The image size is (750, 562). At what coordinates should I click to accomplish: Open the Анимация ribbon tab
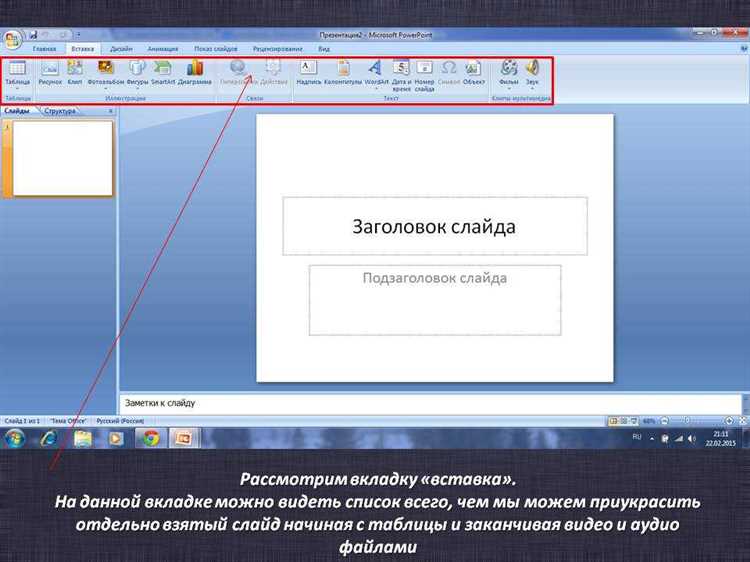163,49
